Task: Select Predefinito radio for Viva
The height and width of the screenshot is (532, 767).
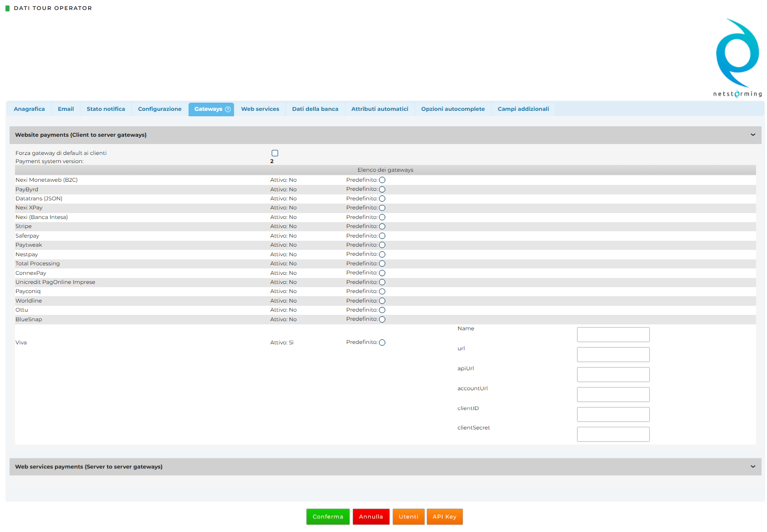Action: tap(382, 343)
